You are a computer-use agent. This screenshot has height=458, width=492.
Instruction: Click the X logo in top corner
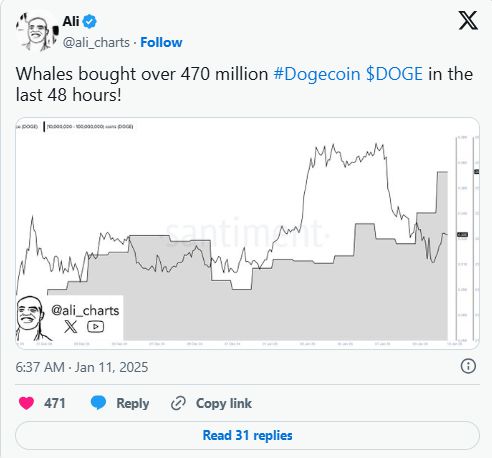coord(468,21)
